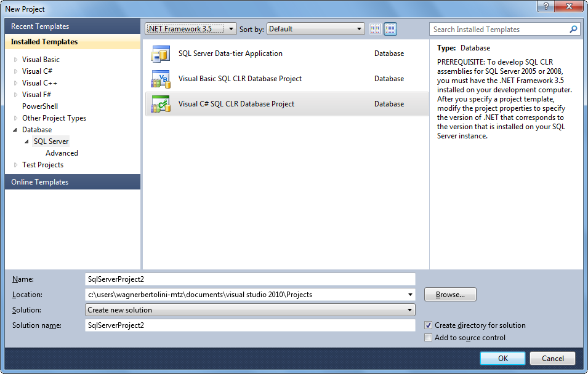Select the Installed Templates section
588x374 pixels.
click(73, 42)
